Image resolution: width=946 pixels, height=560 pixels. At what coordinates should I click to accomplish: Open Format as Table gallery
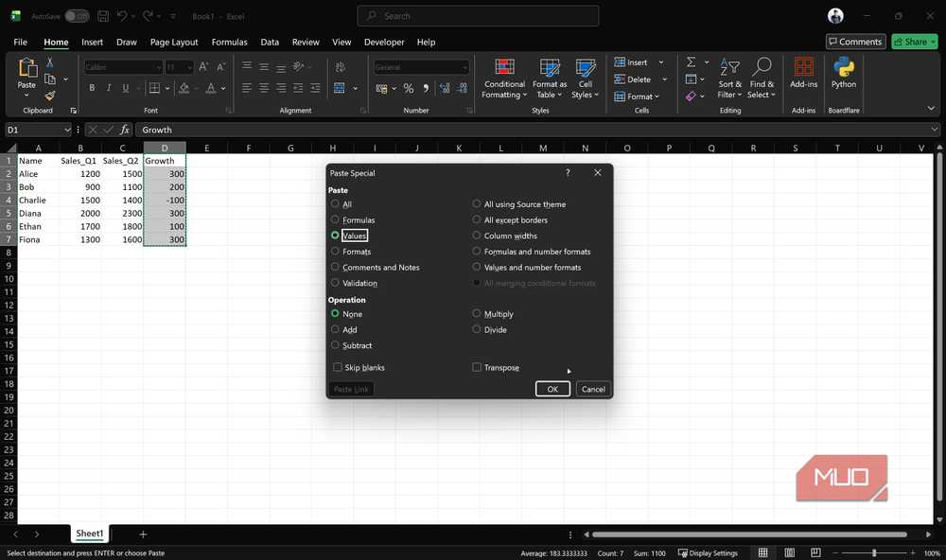pos(549,79)
